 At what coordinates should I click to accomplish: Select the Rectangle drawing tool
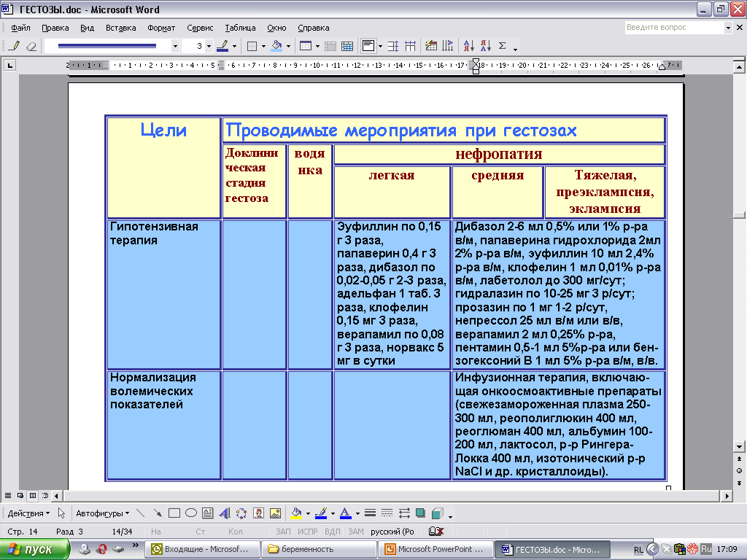coord(174,513)
